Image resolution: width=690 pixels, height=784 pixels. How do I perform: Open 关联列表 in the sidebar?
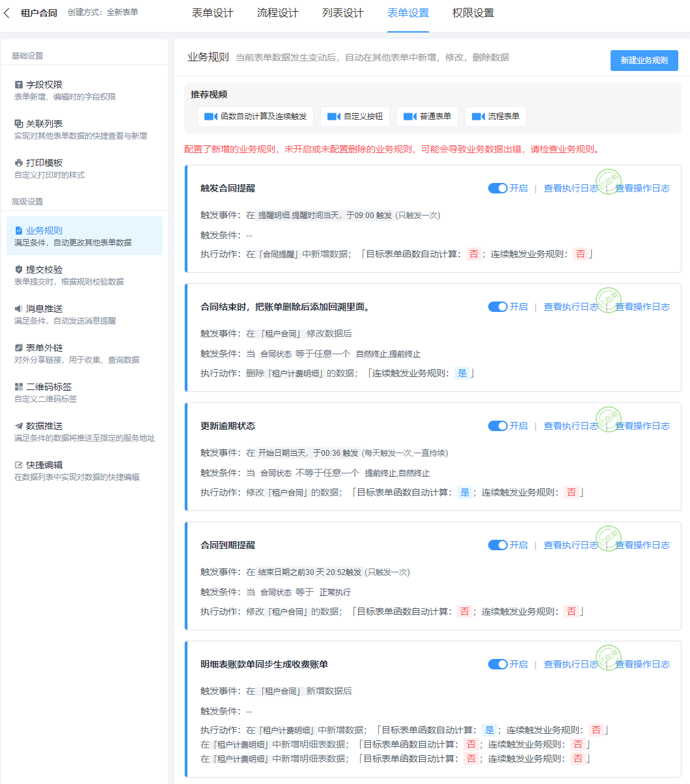pos(44,124)
